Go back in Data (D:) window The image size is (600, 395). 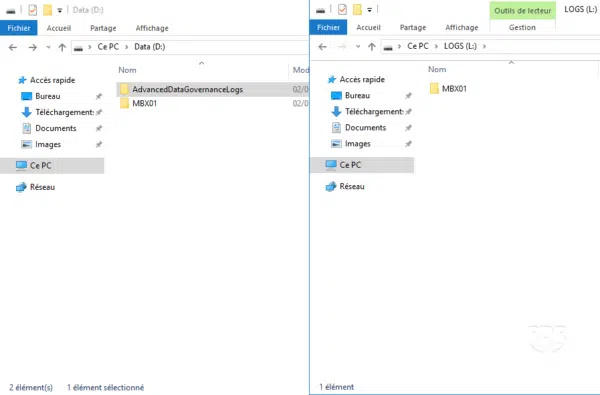click(13, 47)
